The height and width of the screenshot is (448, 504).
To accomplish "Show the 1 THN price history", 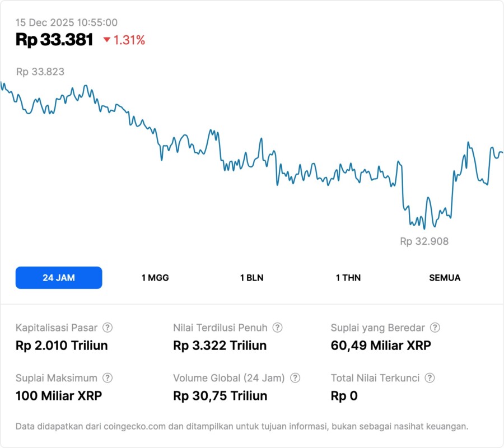I will point(348,278).
